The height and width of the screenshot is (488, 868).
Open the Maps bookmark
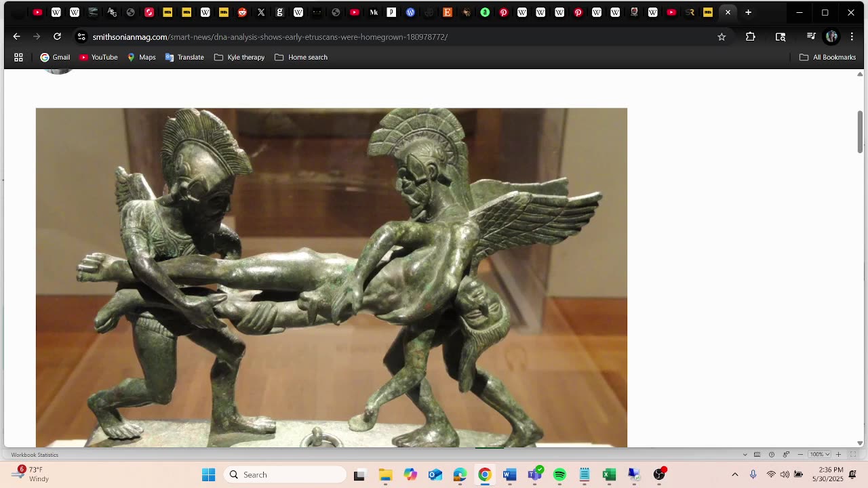[x=141, y=57]
